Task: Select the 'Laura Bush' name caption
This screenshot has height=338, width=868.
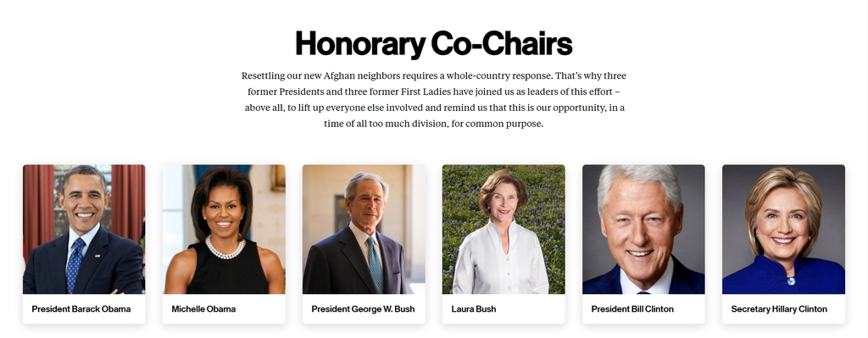Action: pos(474,309)
